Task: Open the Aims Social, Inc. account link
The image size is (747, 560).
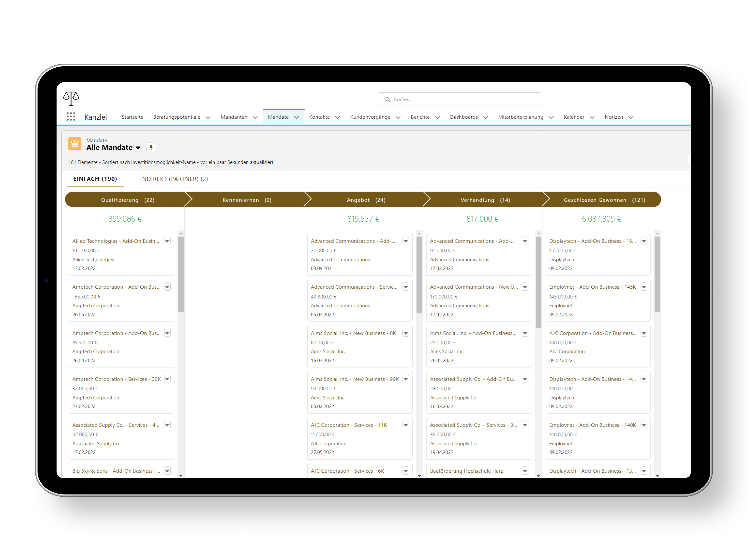Action: tap(328, 351)
